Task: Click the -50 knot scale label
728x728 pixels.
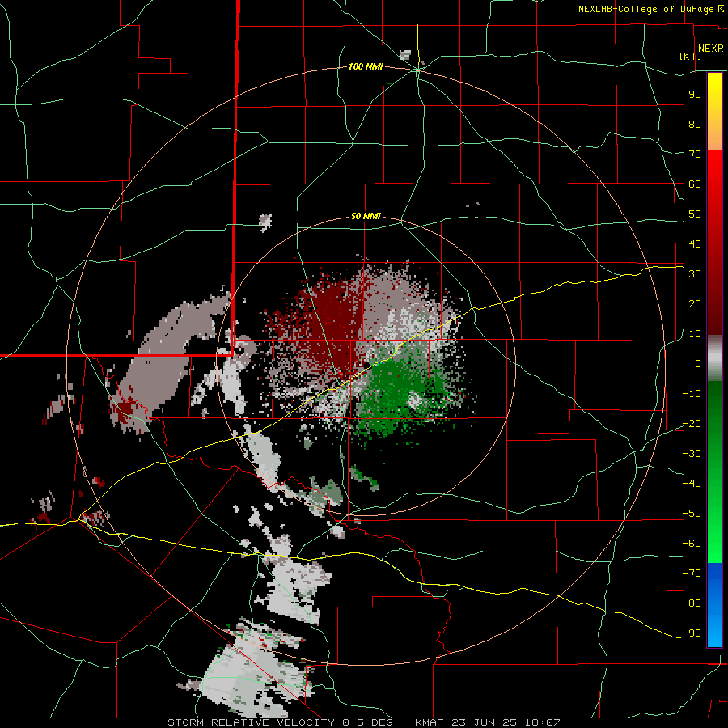Action: tap(692, 514)
